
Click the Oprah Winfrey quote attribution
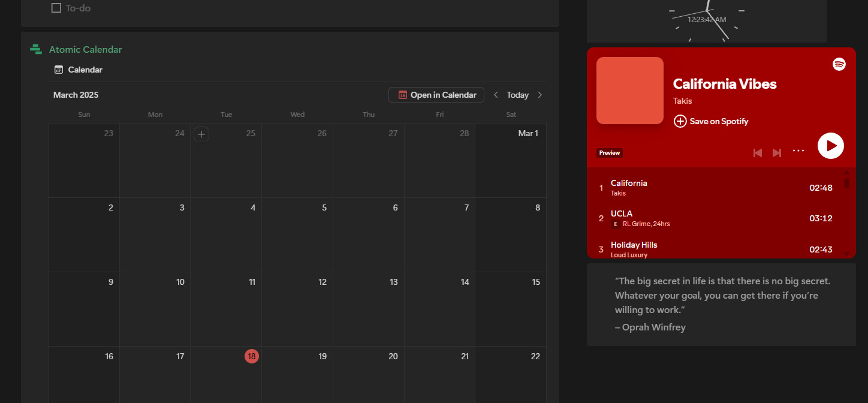coord(650,327)
